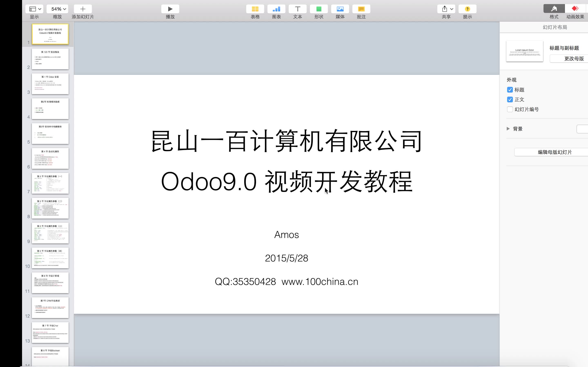The image size is (588, 367).
Task: Click the 动画效果 (Animation) icon
Action: click(575, 8)
